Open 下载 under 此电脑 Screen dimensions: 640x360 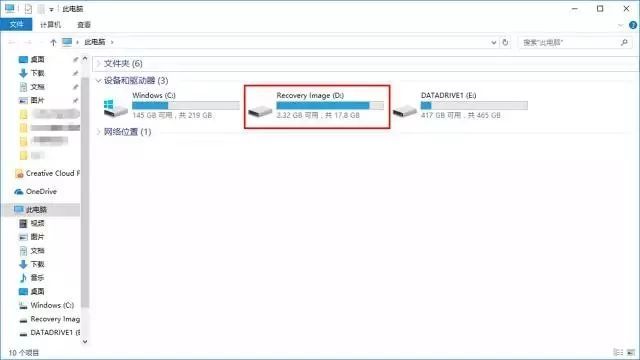click(x=38, y=264)
